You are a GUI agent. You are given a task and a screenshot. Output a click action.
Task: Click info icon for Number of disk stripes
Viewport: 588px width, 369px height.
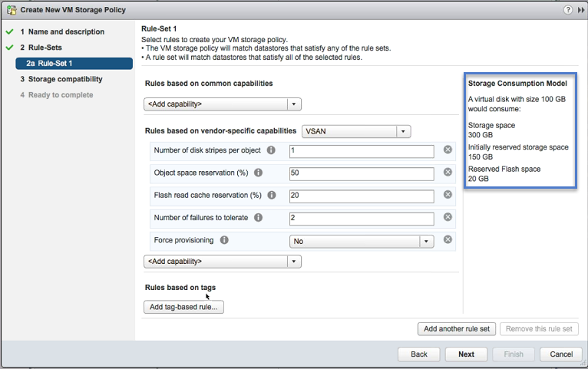[x=271, y=150]
